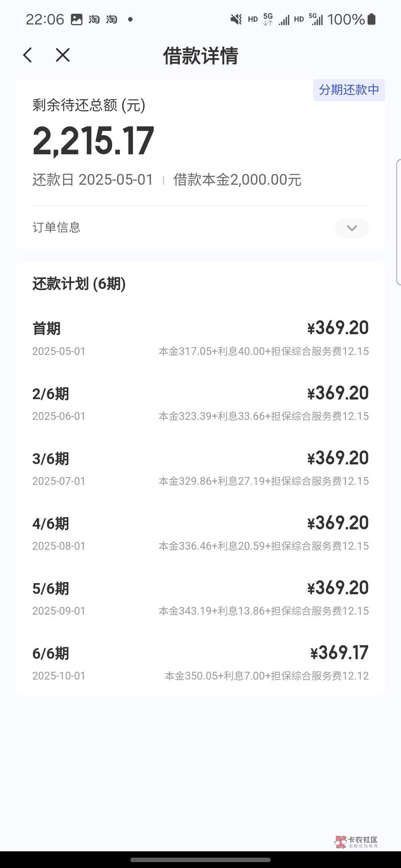Tap the X close page icon

pyautogui.click(x=62, y=55)
